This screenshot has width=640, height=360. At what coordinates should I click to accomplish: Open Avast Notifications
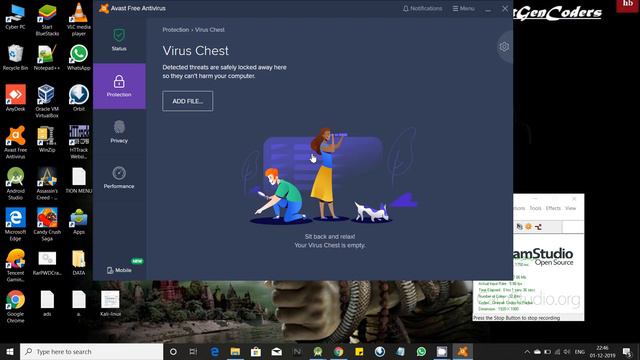pyautogui.click(x=422, y=8)
